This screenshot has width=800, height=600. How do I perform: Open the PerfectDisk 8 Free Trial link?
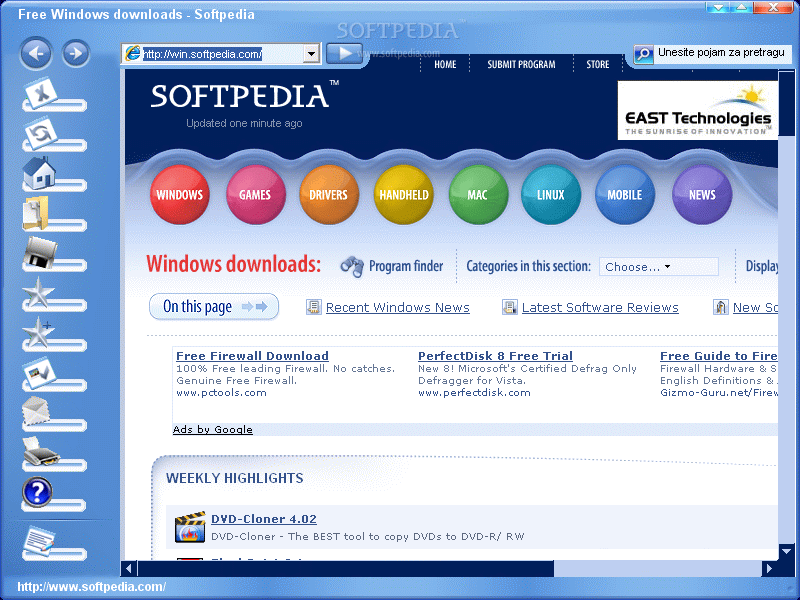pyautogui.click(x=495, y=356)
